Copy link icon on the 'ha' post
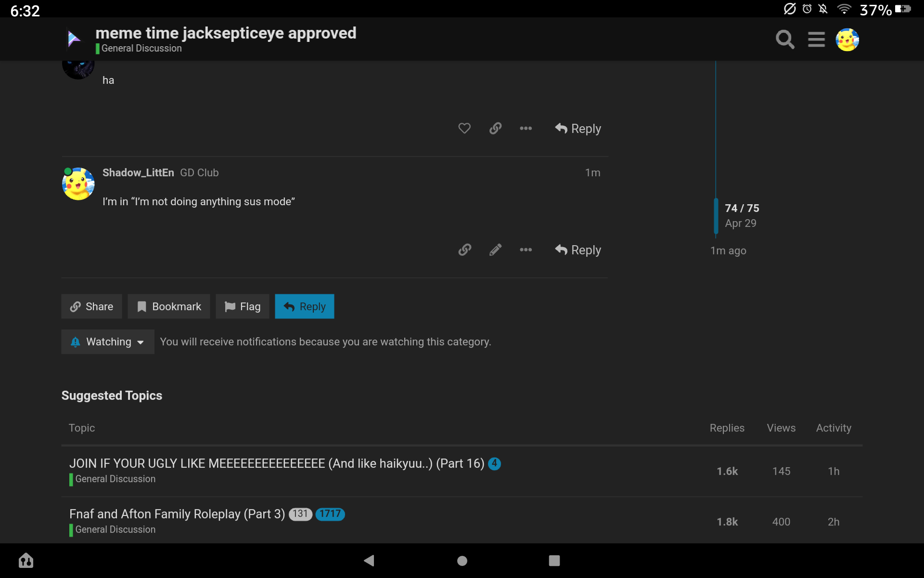The image size is (924, 578). pos(495,129)
